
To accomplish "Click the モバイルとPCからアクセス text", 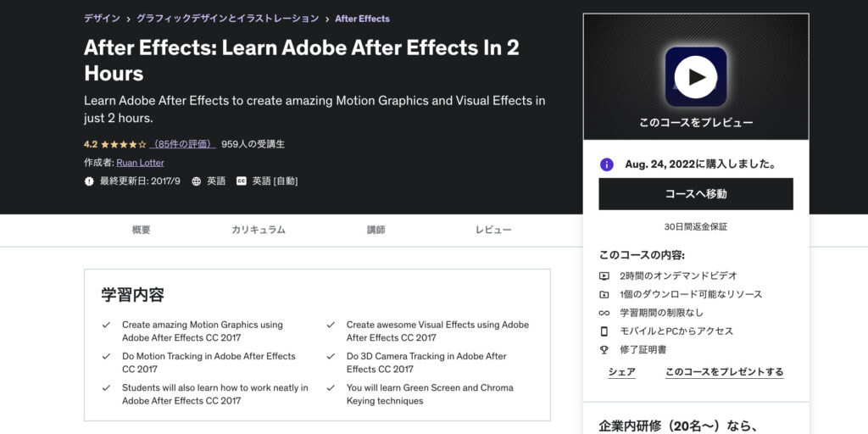I will point(676,331).
